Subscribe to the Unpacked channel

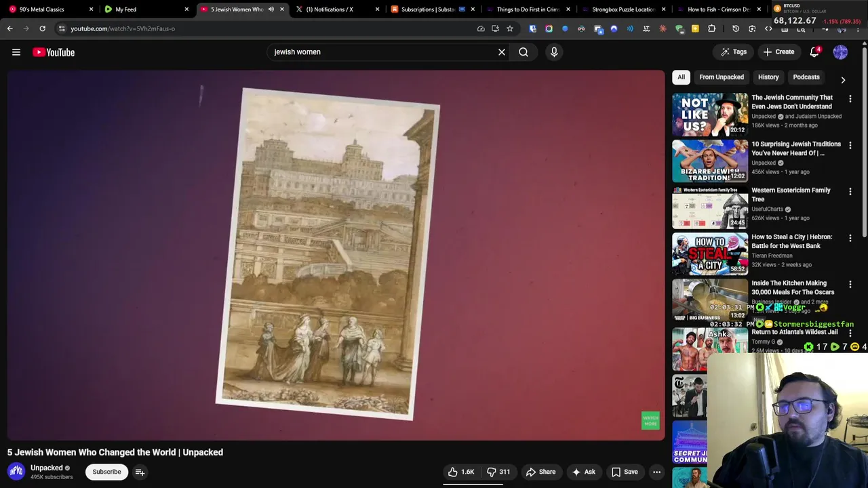106,472
